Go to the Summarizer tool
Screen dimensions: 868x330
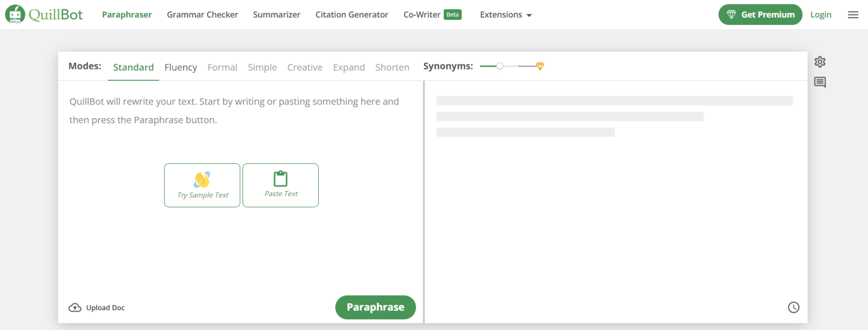coord(277,15)
